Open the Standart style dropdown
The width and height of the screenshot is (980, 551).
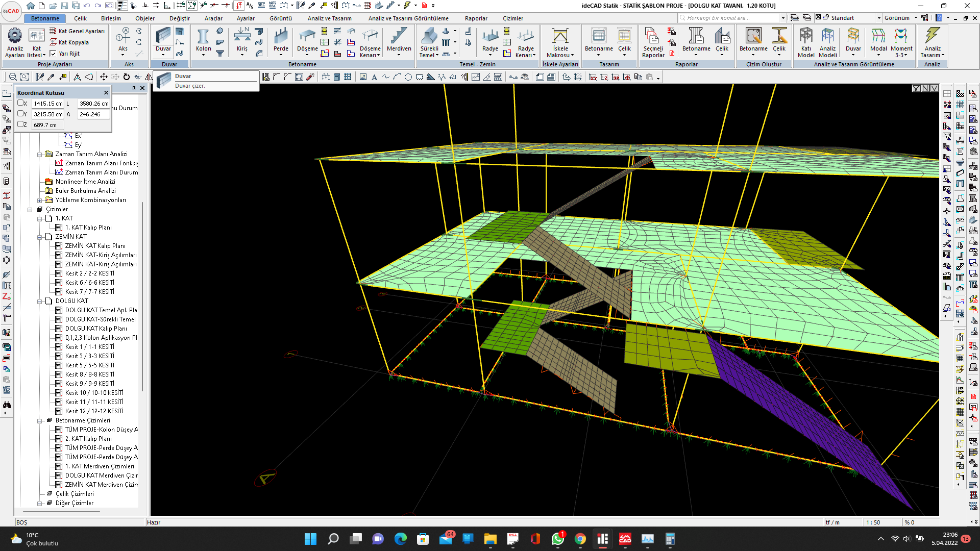[879, 18]
